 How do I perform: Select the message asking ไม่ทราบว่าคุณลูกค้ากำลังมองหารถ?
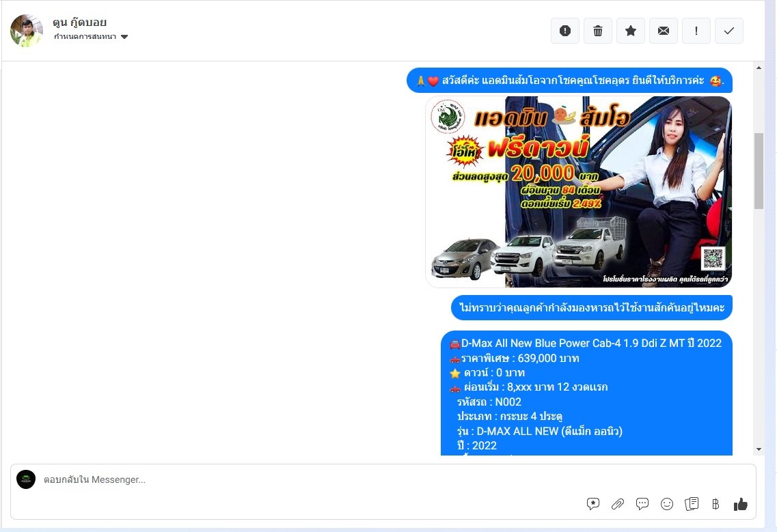(592, 307)
